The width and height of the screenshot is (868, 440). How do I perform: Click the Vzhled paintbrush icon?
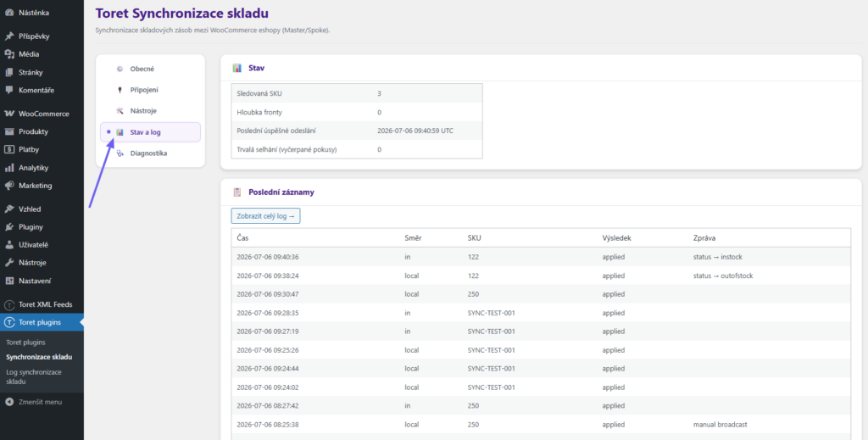click(8, 209)
